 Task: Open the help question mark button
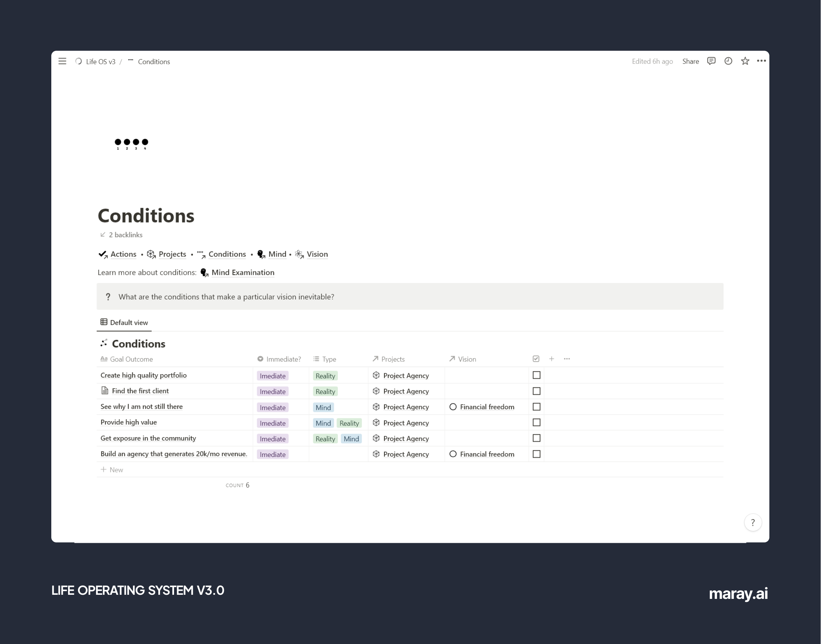click(x=753, y=522)
